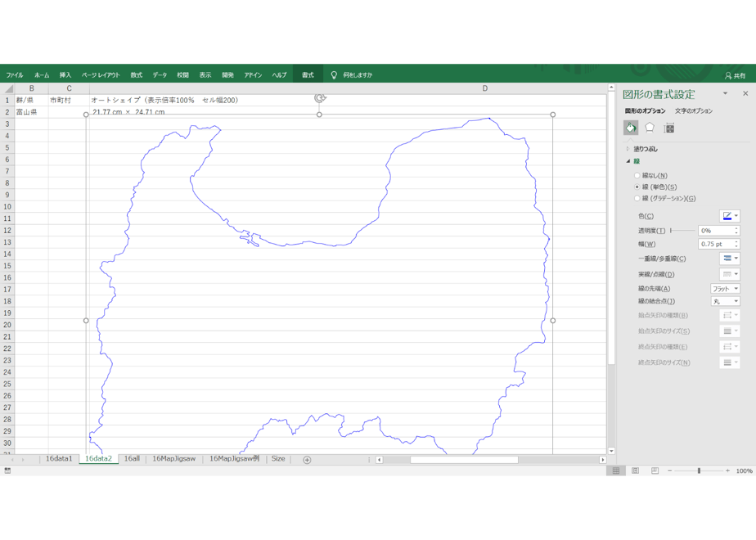Switch to 文字のオプション text options
The width and height of the screenshot is (756, 540).
[693, 111]
